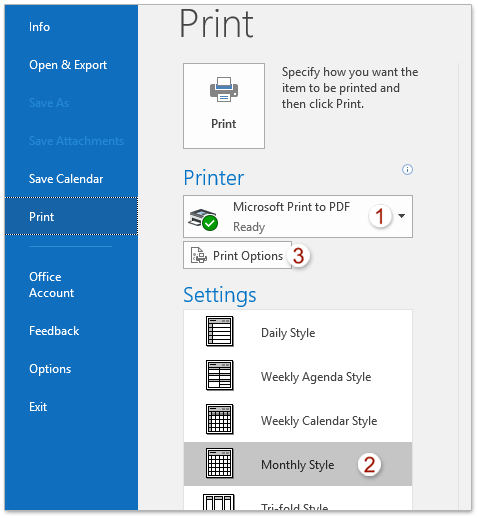Select the Print item in the sidebar
The height and width of the screenshot is (518, 478).
[71, 216]
